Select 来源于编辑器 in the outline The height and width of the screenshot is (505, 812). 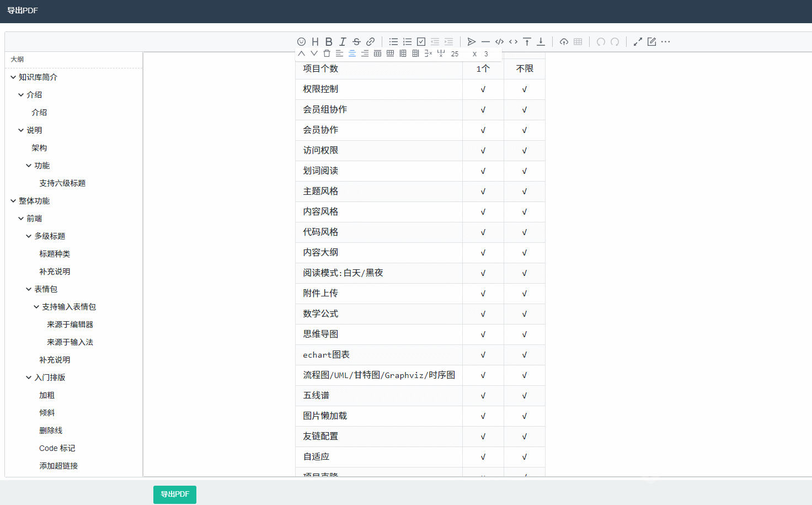70,325
